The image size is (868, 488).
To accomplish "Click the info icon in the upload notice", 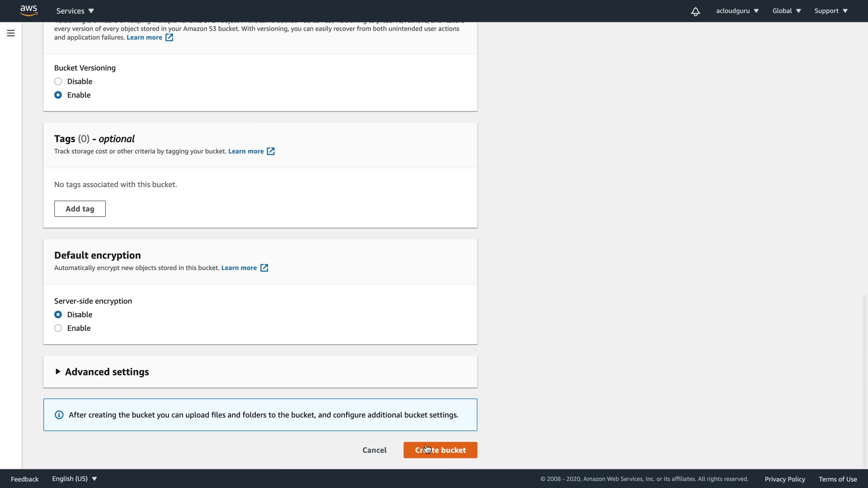I will coord(59,415).
